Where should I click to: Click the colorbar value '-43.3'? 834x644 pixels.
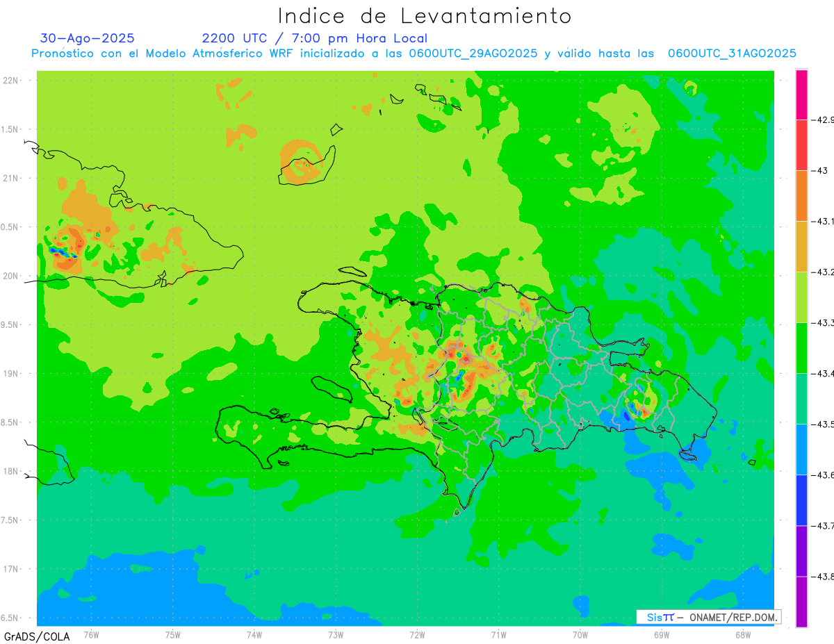click(824, 323)
